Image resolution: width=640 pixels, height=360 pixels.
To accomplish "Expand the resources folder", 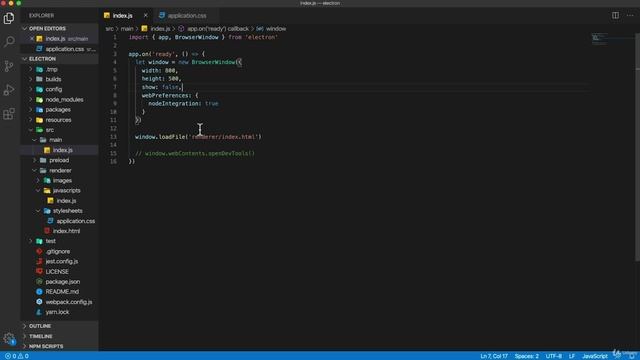I will (x=60, y=120).
